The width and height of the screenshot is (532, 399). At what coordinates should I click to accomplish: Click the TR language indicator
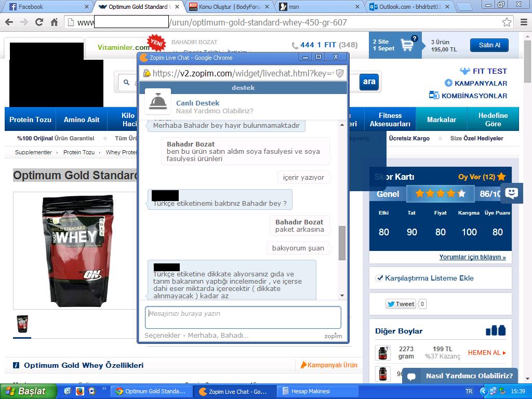469,391
